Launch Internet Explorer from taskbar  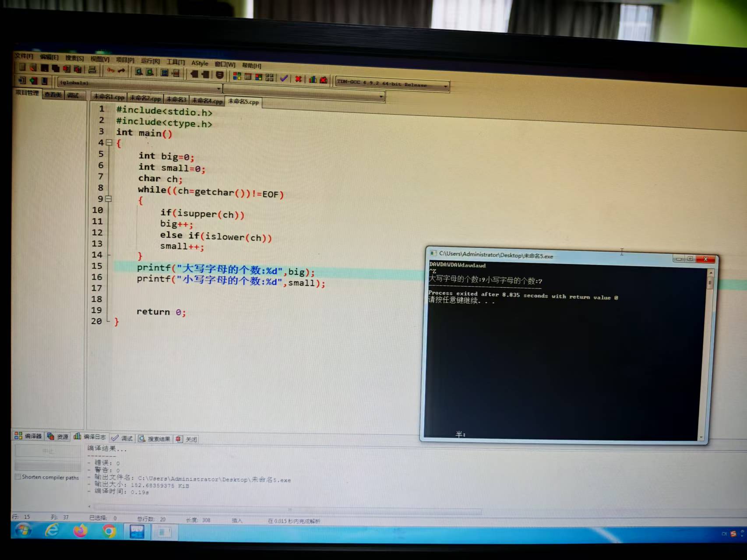point(52,530)
